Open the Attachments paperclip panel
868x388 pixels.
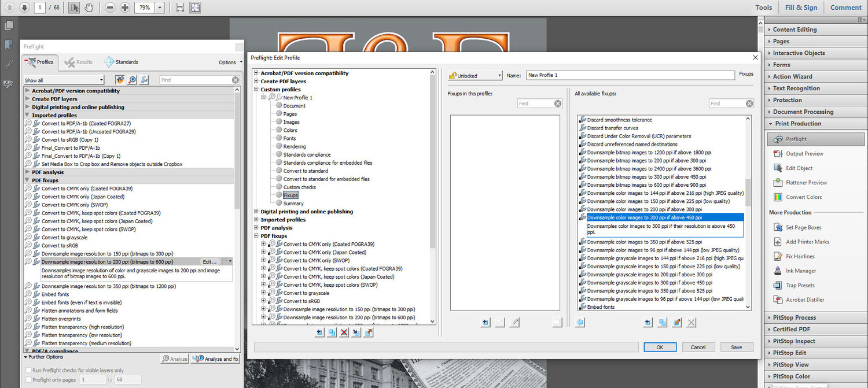tap(9, 64)
